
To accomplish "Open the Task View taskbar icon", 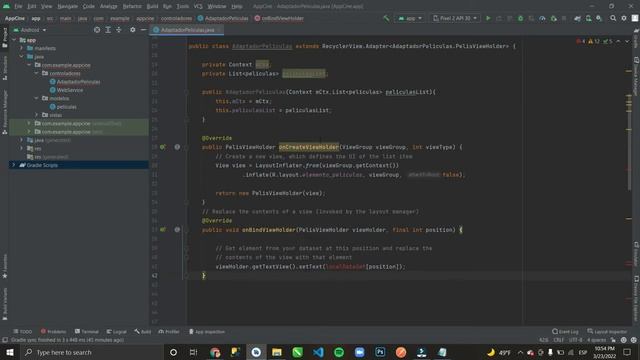I will click(193, 352).
